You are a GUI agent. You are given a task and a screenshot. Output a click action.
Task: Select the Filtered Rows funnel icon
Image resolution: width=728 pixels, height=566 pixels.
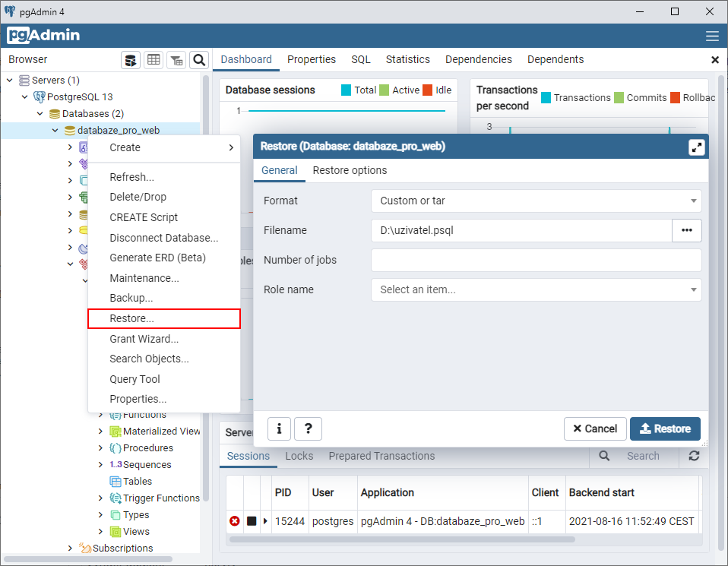click(176, 59)
